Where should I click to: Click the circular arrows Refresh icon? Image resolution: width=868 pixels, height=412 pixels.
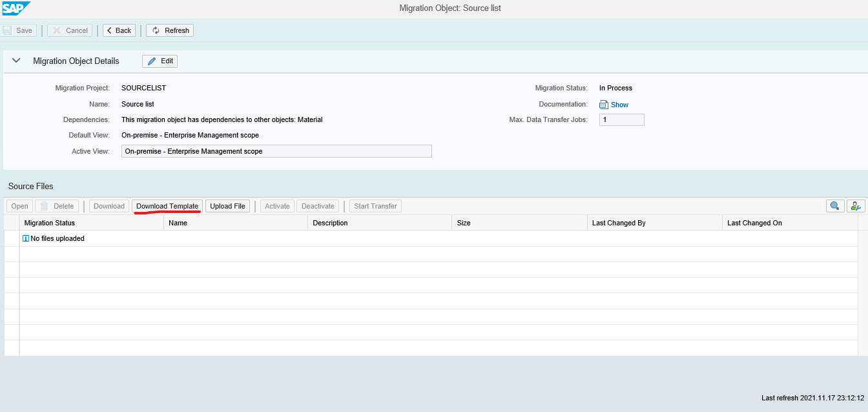tap(155, 30)
